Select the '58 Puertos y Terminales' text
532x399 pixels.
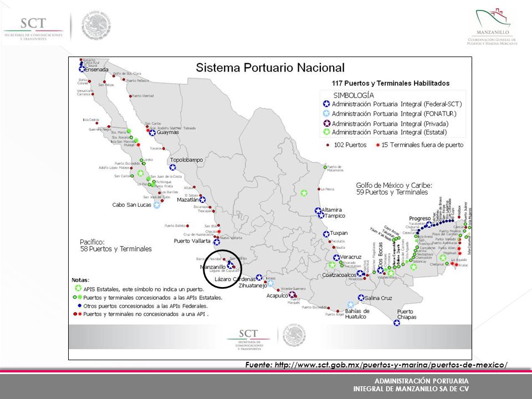point(116,249)
